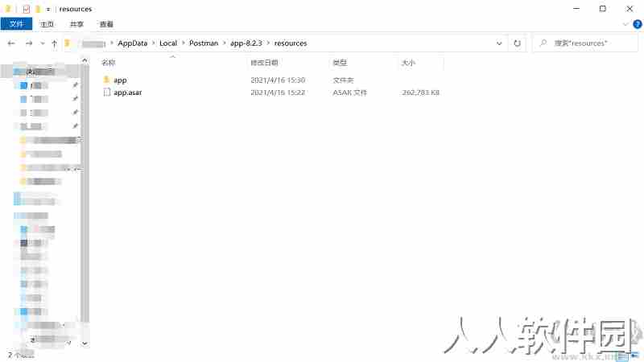Open the quick access toolbar dropdown

pos(48,9)
